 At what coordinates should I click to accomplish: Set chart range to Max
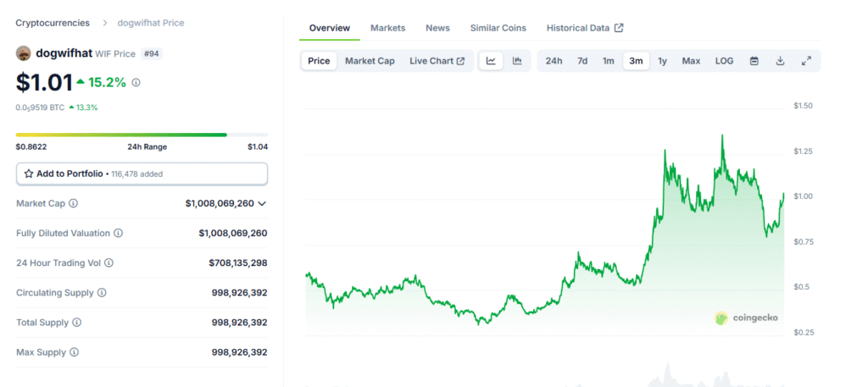pos(691,61)
